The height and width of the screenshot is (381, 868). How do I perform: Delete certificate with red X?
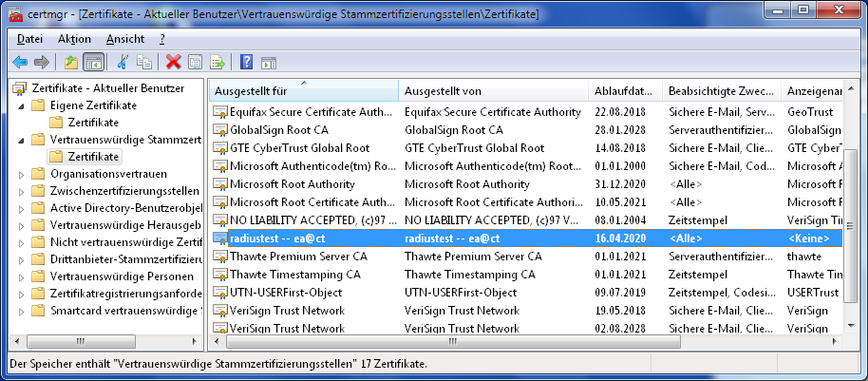[174, 62]
